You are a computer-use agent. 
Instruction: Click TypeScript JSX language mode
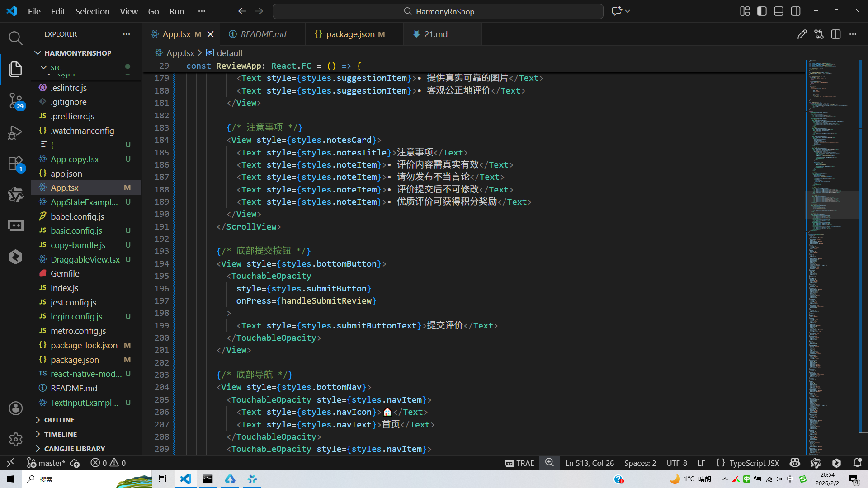[754, 463]
